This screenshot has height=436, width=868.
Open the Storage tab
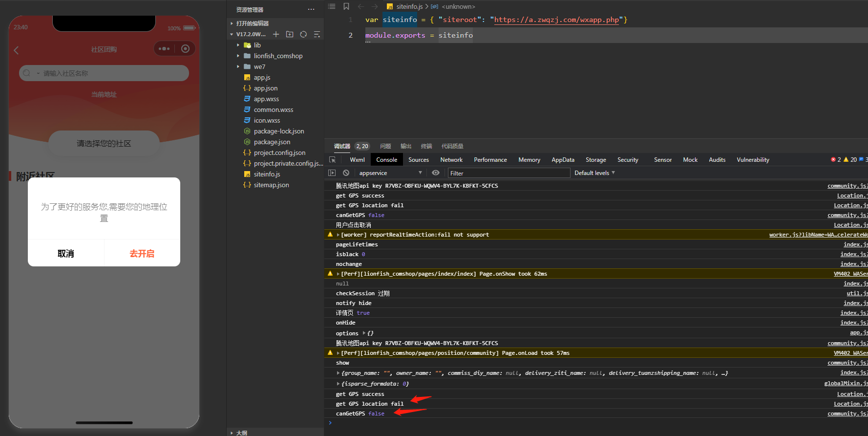(595, 160)
